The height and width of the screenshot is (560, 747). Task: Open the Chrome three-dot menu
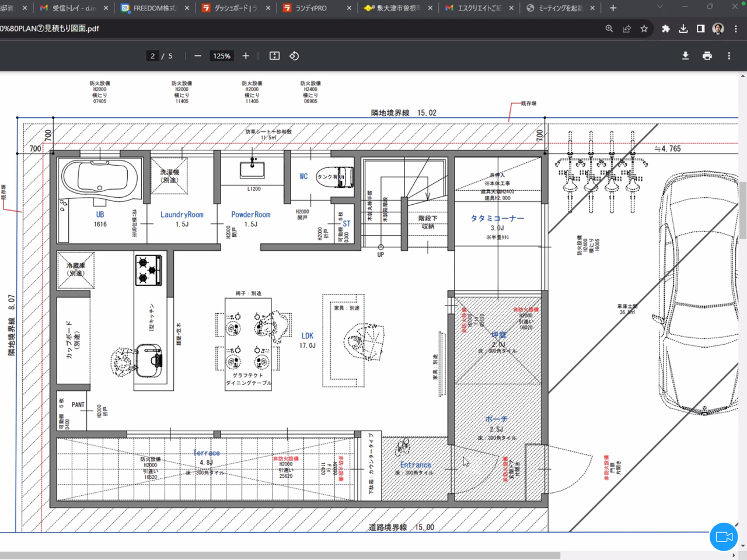pos(736,29)
